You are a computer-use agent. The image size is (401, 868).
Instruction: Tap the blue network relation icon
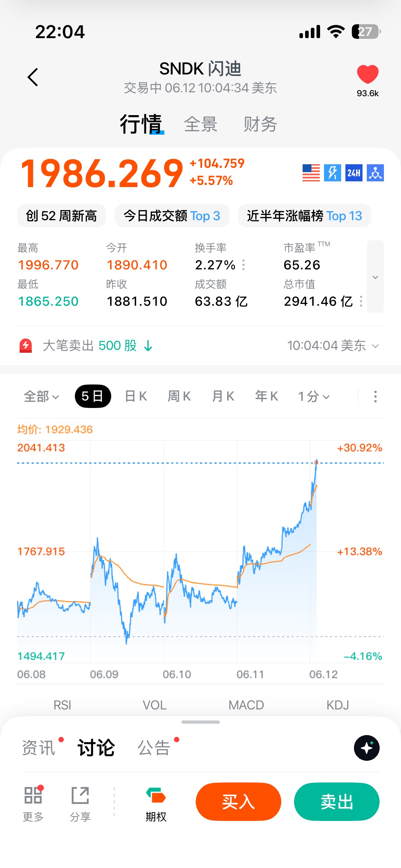point(375,173)
